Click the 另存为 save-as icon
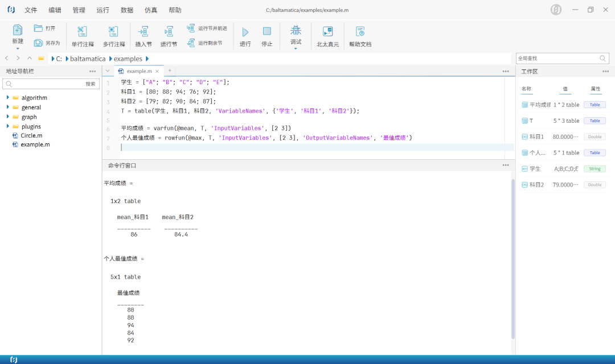This screenshot has height=364, width=615. point(39,43)
